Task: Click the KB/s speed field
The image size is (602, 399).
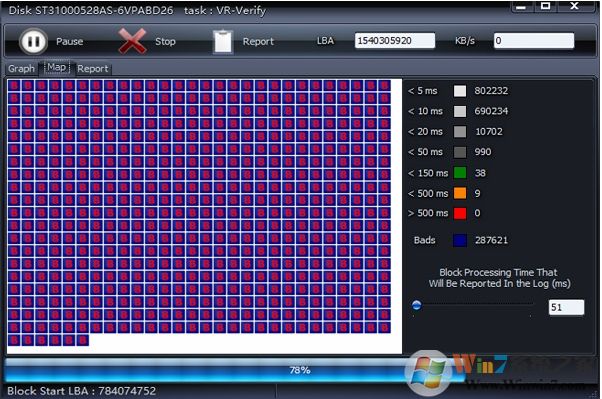Action: click(x=534, y=41)
